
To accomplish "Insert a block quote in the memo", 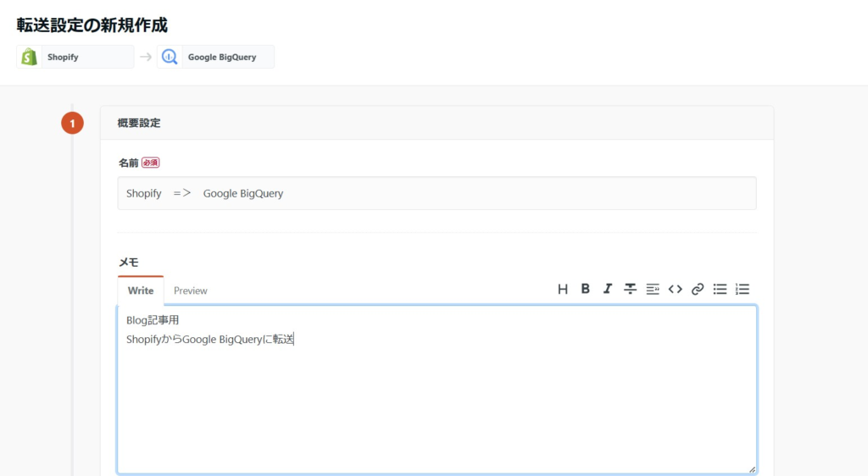I will pos(653,289).
